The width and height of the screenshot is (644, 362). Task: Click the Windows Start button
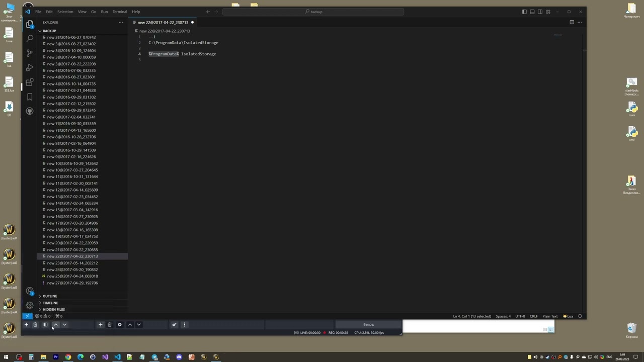click(x=6, y=357)
